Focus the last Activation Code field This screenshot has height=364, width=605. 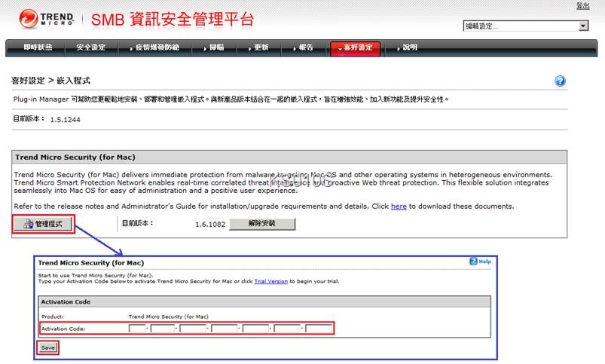coord(318,329)
